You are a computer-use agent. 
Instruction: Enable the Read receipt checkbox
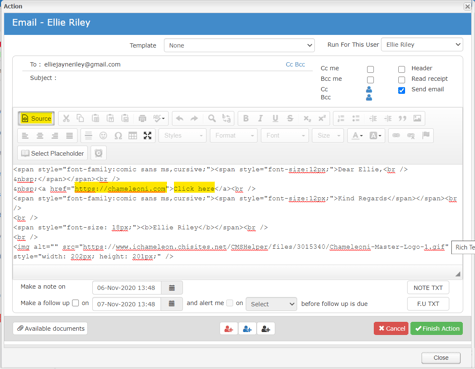pos(401,80)
